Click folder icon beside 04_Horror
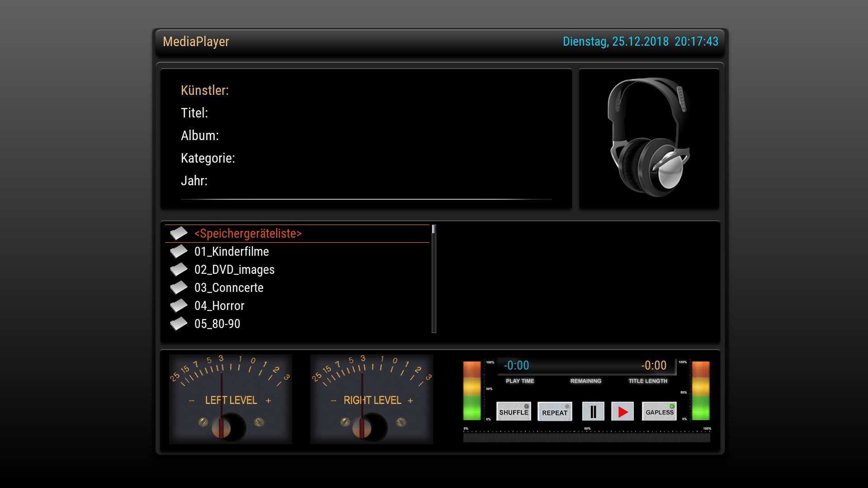Screen dimensions: 868x488 pos(179,305)
